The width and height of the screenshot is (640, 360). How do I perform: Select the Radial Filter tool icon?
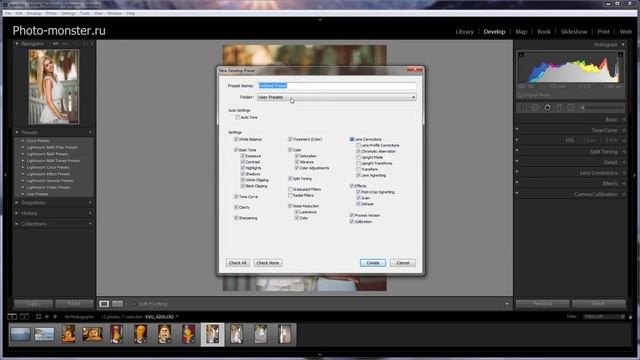coord(571,108)
